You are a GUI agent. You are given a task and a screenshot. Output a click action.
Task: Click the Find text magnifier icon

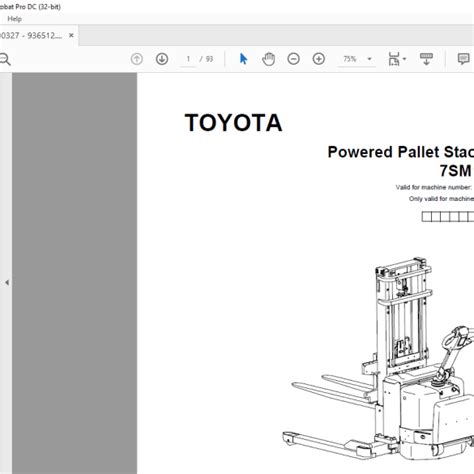pos(5,59)
